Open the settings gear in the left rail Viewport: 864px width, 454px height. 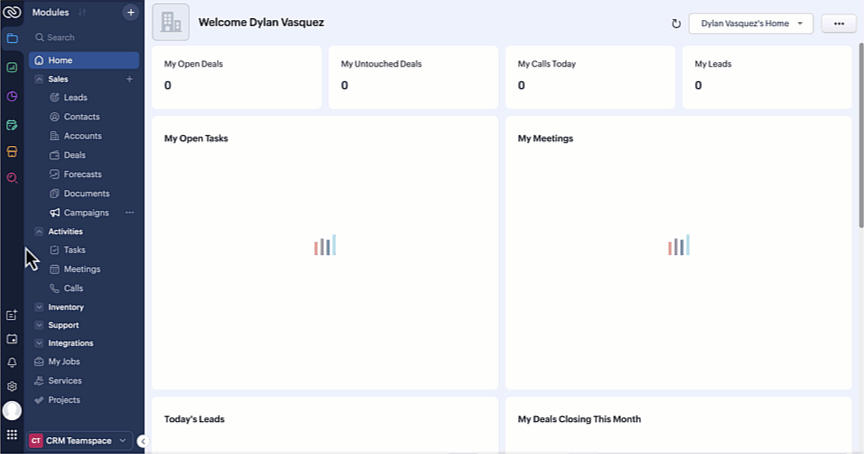[x=12, y=386]
